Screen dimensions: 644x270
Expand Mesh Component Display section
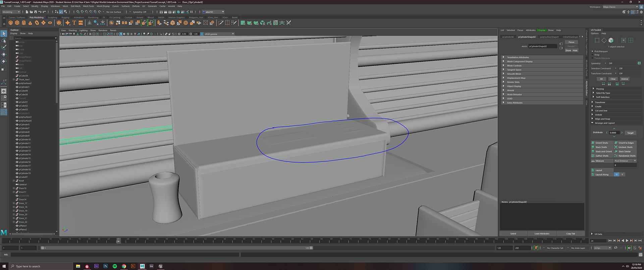point(542,61)
